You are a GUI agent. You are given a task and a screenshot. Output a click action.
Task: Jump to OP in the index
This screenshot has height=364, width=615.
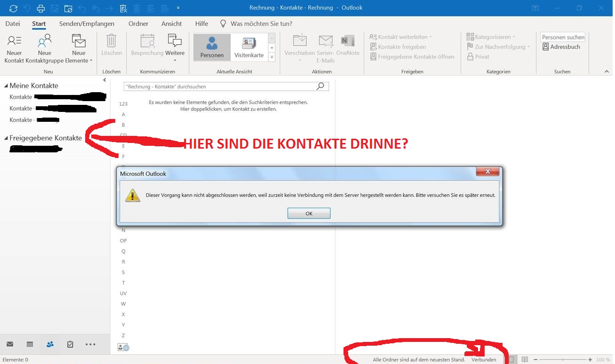click(x=123, y=241)
